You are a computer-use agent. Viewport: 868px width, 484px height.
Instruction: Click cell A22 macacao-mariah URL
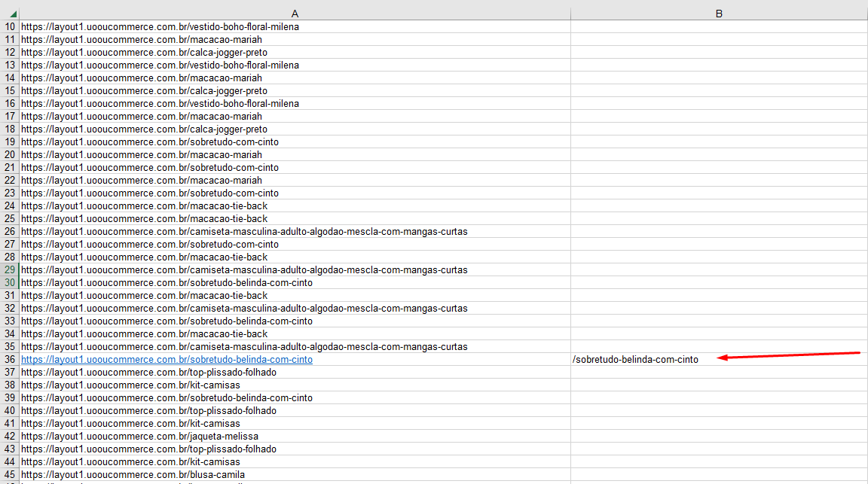coord(295,181)
